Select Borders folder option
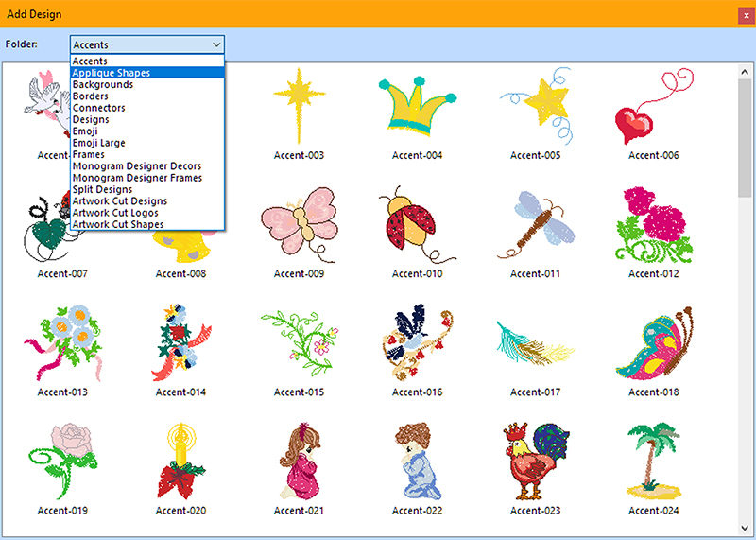This screenshot has width=756, height=540. click(x=91, y=96)
